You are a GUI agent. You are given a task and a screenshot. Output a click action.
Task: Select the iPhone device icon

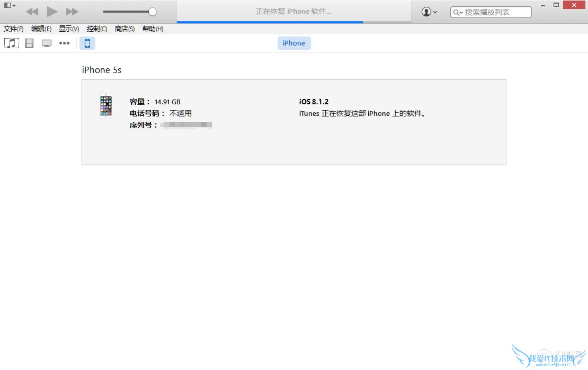pos(87,43)
